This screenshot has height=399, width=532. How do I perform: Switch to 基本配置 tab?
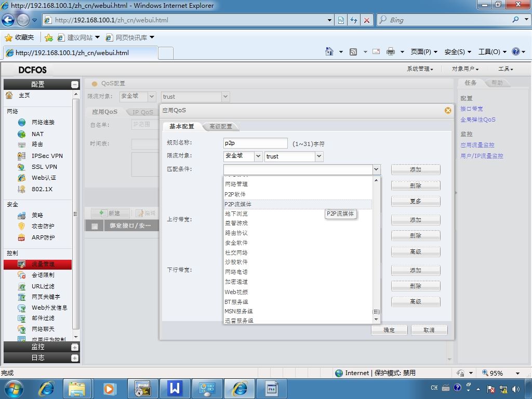[182, 127]
